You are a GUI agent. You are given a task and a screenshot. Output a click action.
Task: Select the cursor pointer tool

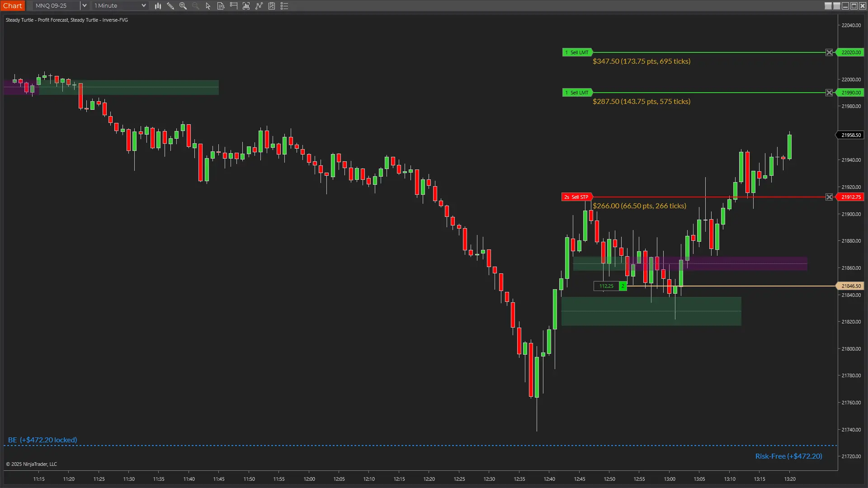pyautogui.click(x=208, y=6)
